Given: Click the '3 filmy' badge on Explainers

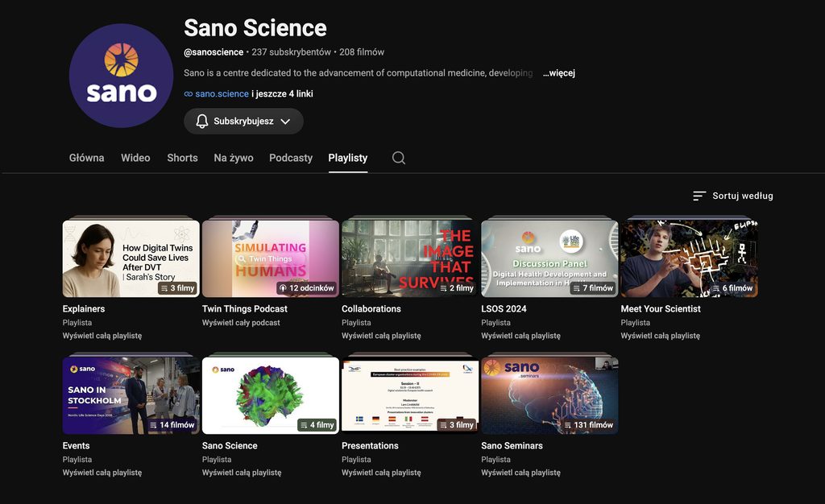Looking at the screenshot, I should (x=178, y=288).
